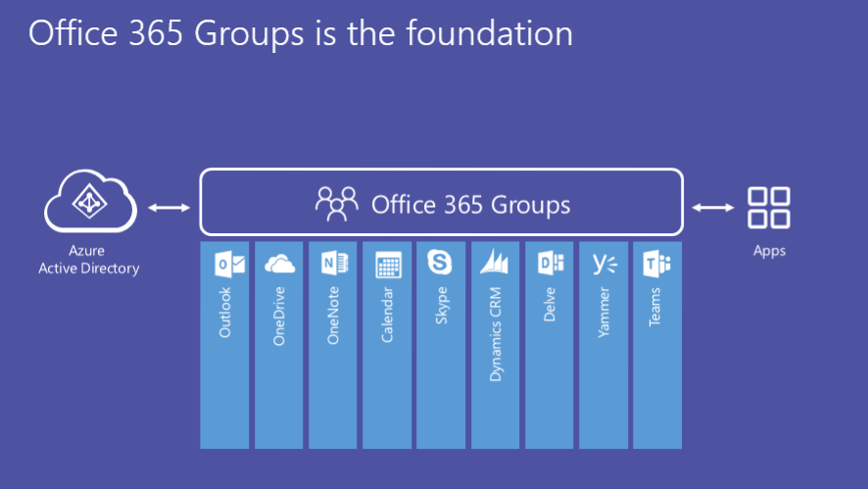
Task: Select the Yammer y icon
Action: [604, 263]
